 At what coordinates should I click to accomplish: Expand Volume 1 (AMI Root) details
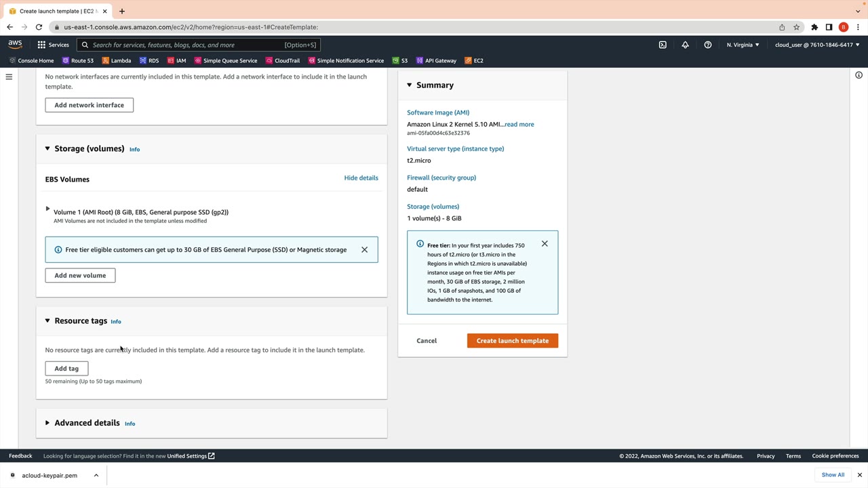47,209
